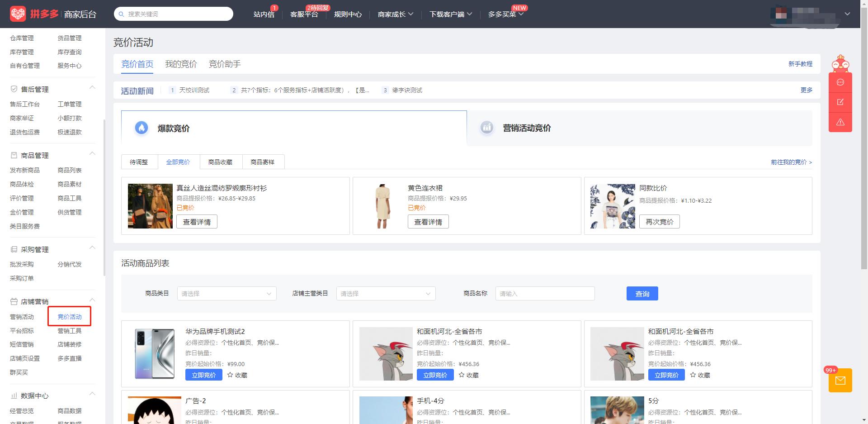Click the chat bubble icon in right floating bar
This screenshot has width=868, height=424.
(840, 82)
